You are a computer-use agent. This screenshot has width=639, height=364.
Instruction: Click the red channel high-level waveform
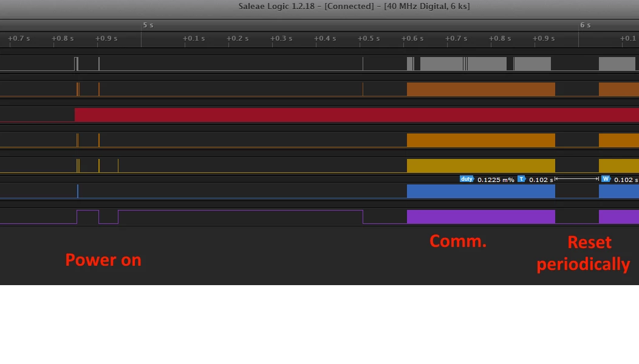(357, 115)
